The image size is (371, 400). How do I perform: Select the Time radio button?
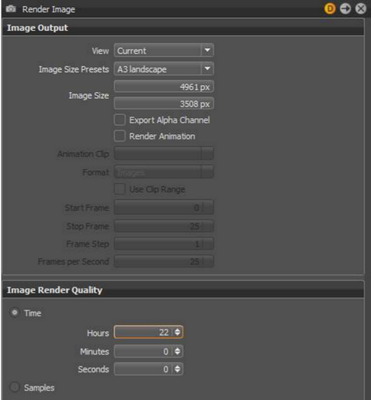(x=15, y=313)
